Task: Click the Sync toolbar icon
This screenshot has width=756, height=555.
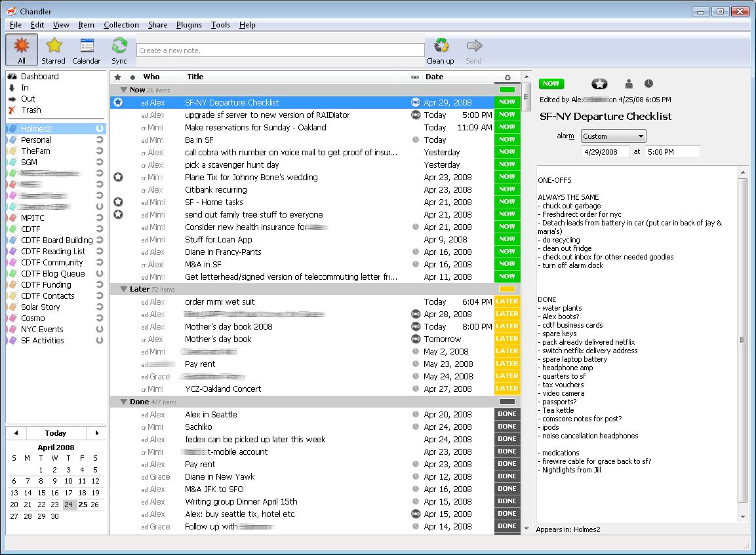Action: click(119, 49)
